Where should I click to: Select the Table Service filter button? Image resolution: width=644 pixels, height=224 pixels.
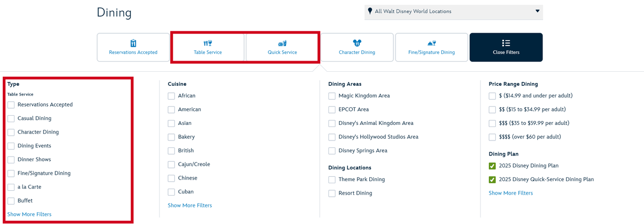click(208, 47)
